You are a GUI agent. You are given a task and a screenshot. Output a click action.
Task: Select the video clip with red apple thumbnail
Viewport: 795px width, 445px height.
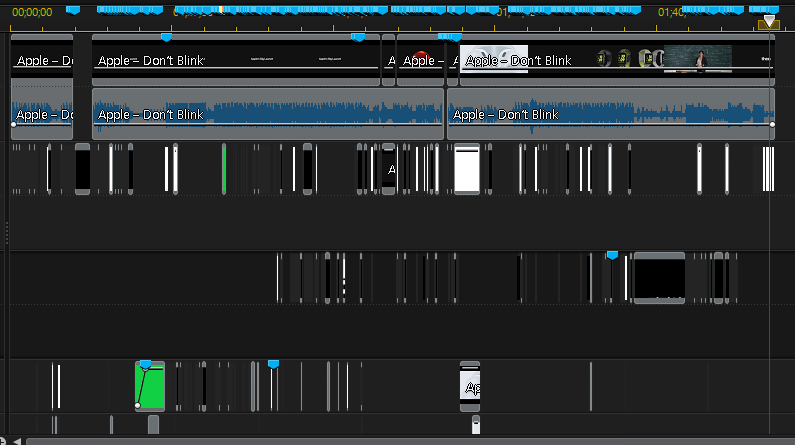pos(420,60)
